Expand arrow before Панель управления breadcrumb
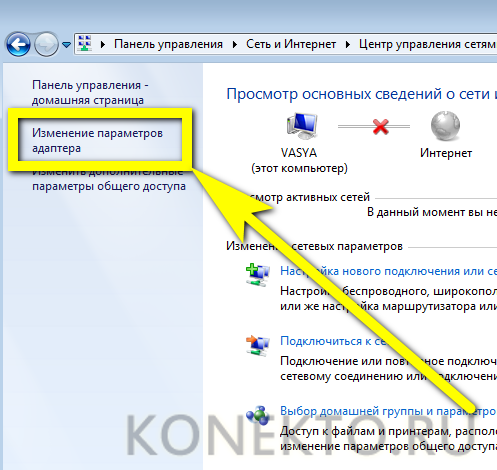This screenshot has width=497, height=470. coord(103,44)
